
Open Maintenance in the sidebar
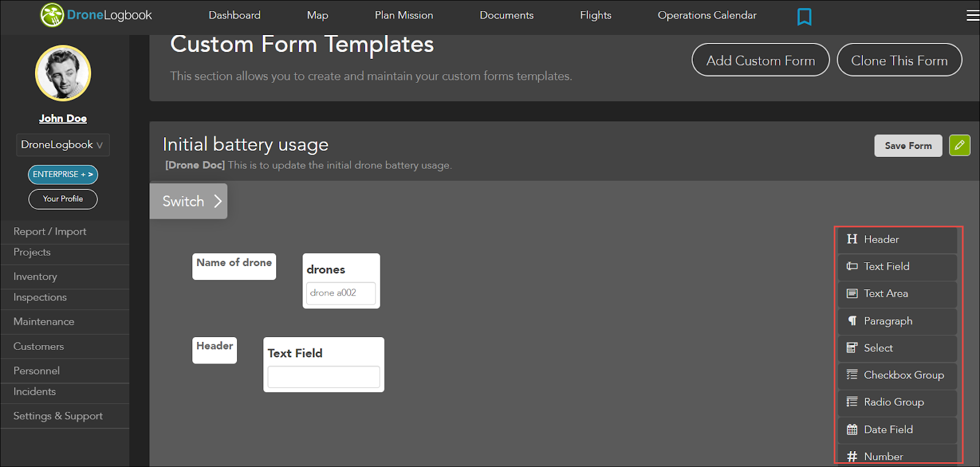(x=65, y=322)
